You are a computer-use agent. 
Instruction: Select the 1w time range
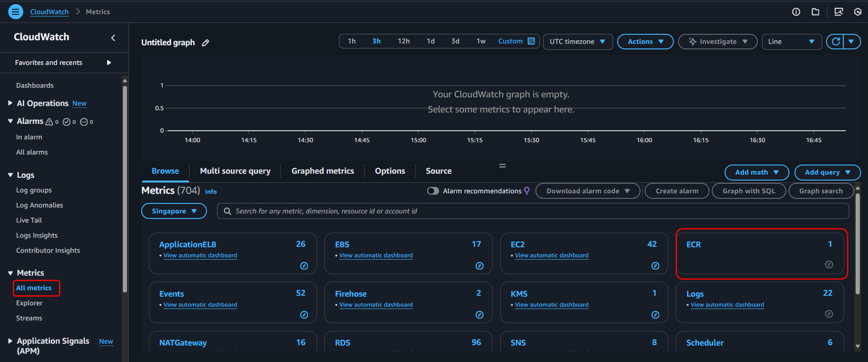pyautogui.click(x=481, y=41)
